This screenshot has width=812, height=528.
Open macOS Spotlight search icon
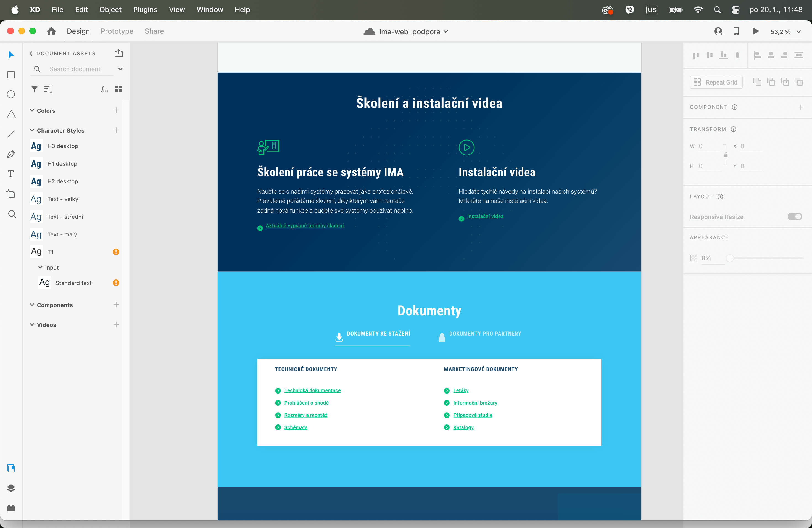(x=717, y=10)
